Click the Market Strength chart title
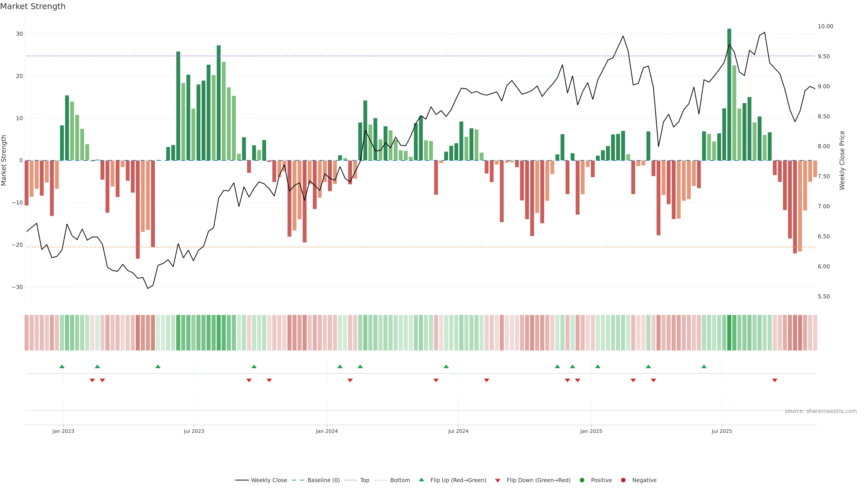The height and width of the screenshot is (488, 868). [x=33, y=6]
